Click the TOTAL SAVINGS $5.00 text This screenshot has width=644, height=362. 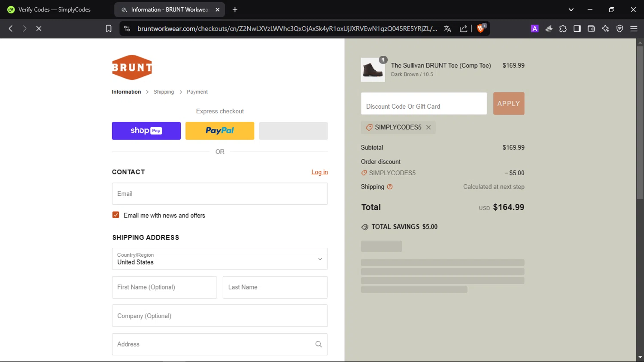[404, 227]
